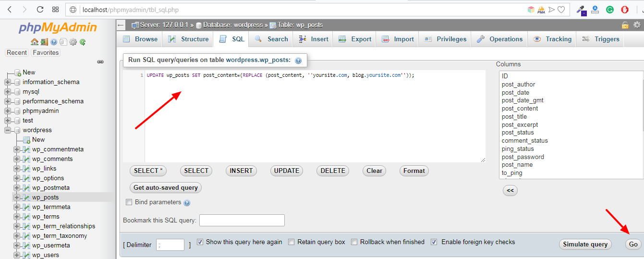Open browser speed dial grid icon
The height and width of the screenshot is (259, 644).
55,9
